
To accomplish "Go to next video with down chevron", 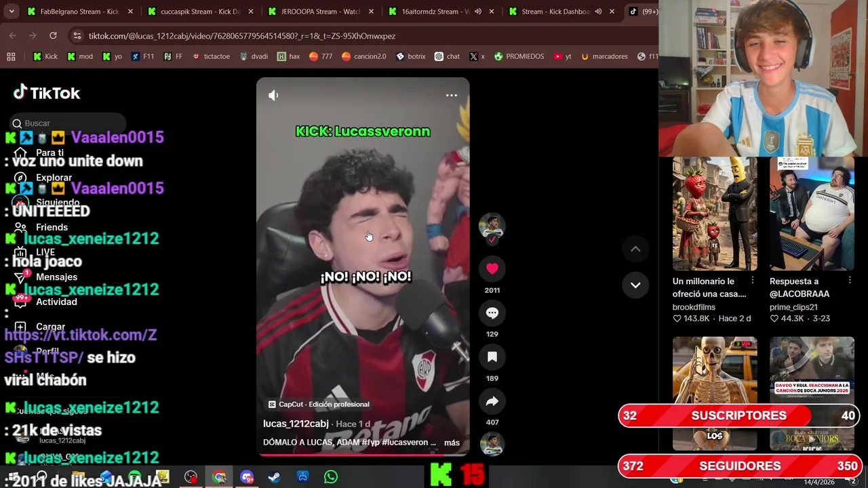I will [x=635, y=285].
